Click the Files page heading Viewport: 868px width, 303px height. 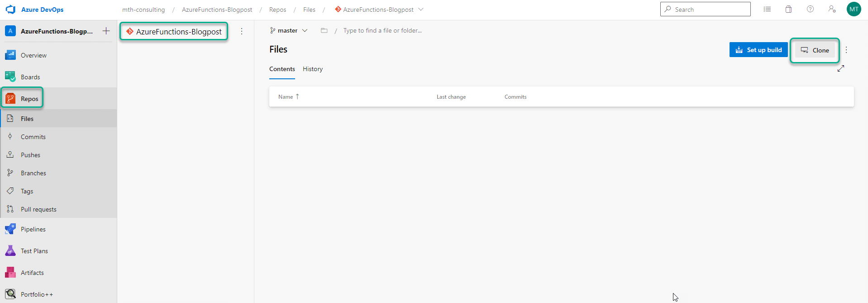pyautogui.click(x=278, y=49)
